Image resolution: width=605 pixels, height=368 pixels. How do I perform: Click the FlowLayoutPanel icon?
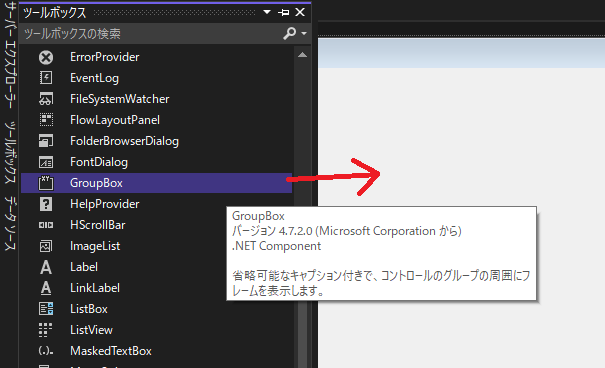(46, 120)
